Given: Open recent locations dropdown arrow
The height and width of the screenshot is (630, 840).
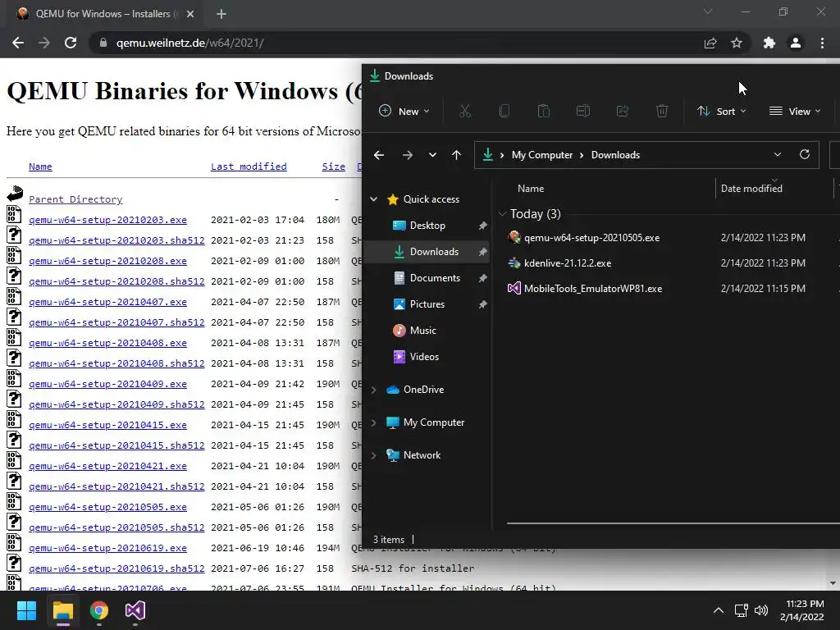Looking at the screenshot, I should point(432,155).
